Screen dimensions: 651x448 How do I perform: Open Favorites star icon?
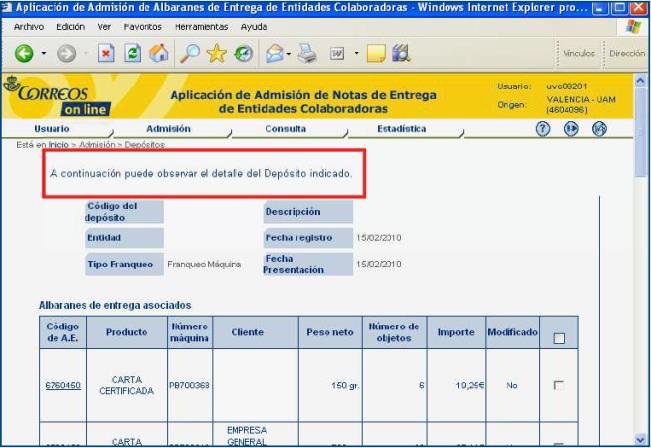click(x=214, y=53)
